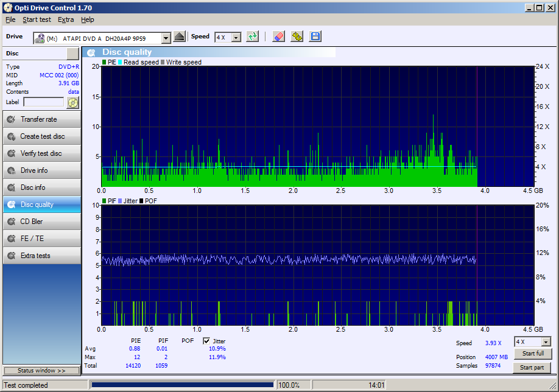Click the Drive info sidebar icon
The width and height of the screenshot is (559, 392).
click(x=12, y=170)
